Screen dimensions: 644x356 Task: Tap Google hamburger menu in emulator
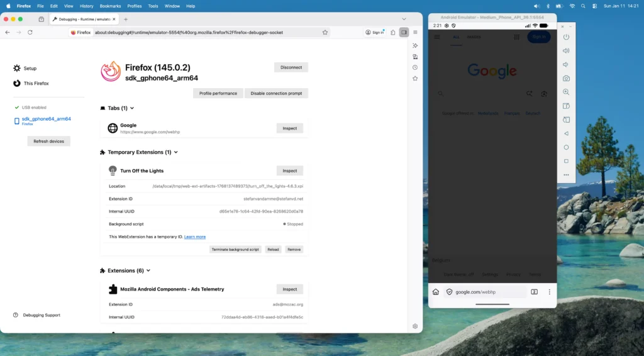[437, 37]
